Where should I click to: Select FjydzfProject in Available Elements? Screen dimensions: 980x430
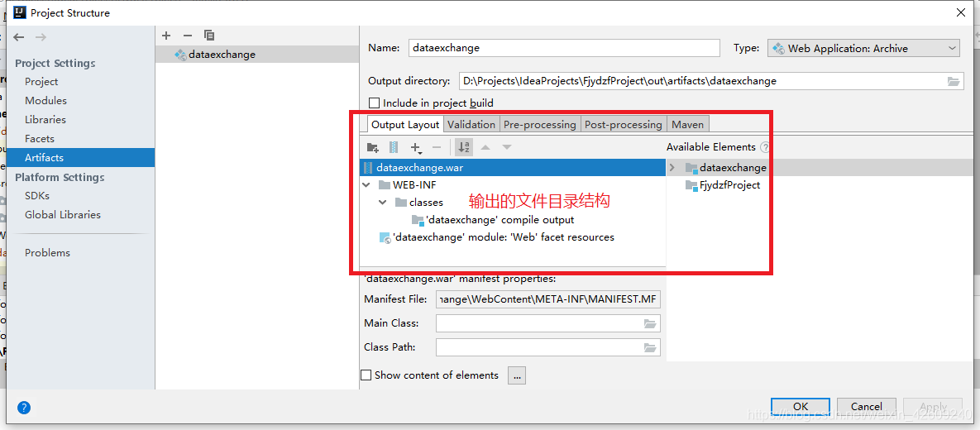click(723, 185)
